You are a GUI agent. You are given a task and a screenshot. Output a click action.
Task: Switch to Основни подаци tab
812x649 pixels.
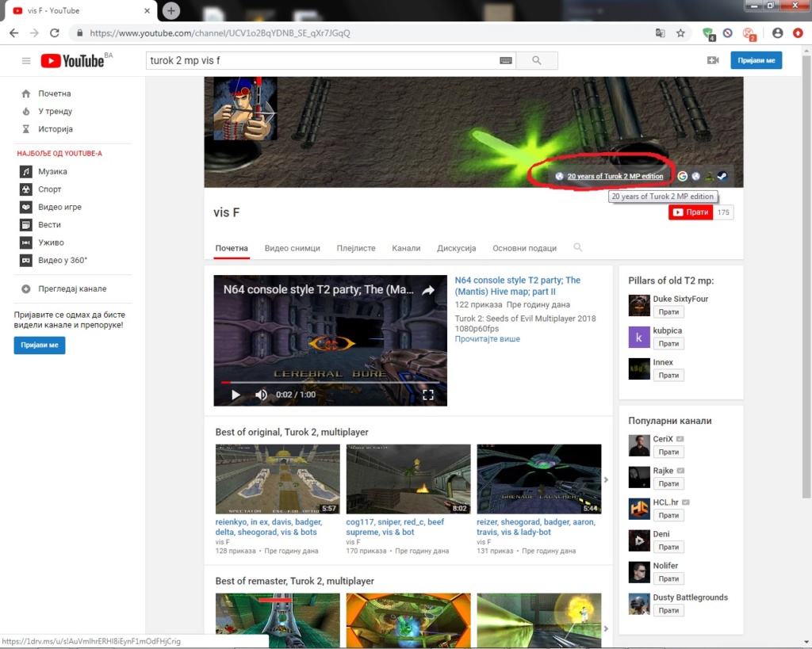point(525,248)
